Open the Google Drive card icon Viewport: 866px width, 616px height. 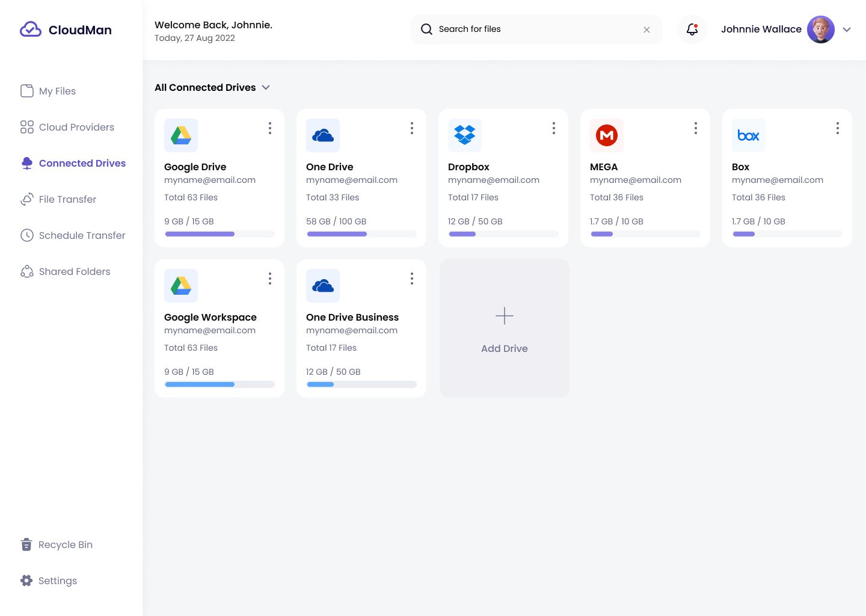click(x=181, y=135)
